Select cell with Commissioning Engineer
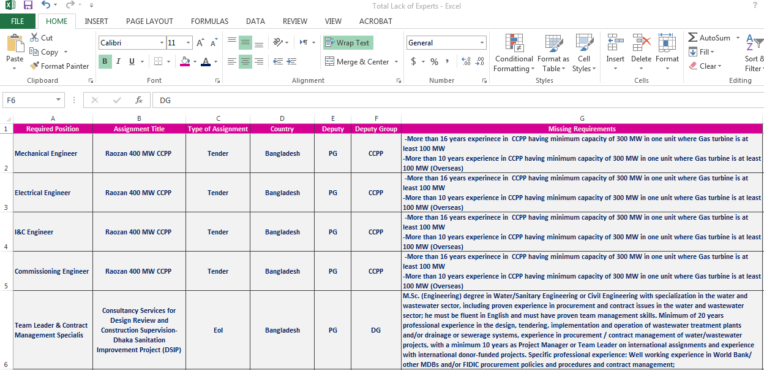Screen dimensions: 764x370 click(x=52, y=271)
